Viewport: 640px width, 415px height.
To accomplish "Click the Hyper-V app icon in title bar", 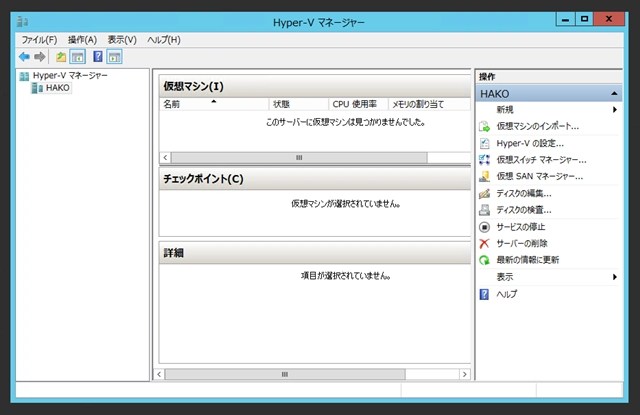I will [x=22, y=22].
